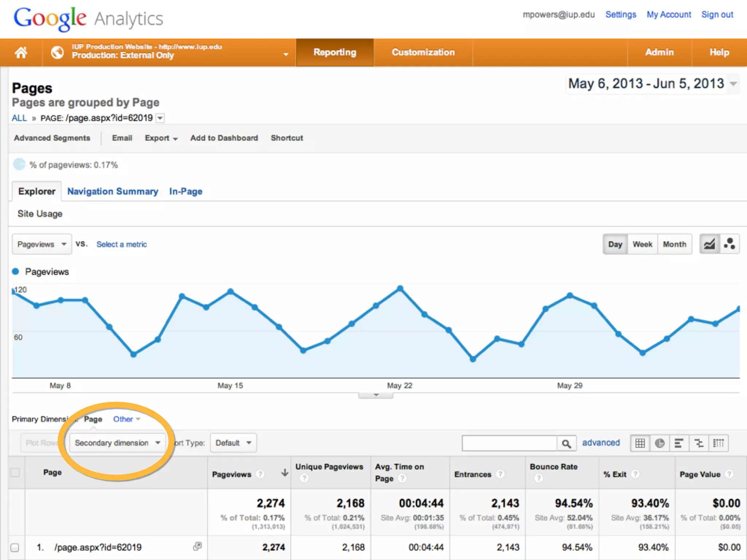
Task: Expand the Pageviews metric dropdown
Action: coord(42,244)
